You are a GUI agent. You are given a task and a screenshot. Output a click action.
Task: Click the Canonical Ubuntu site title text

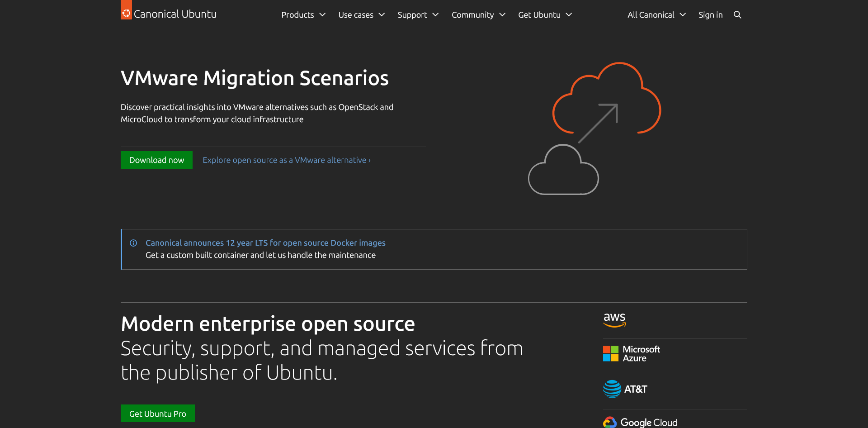click(175, 14)
